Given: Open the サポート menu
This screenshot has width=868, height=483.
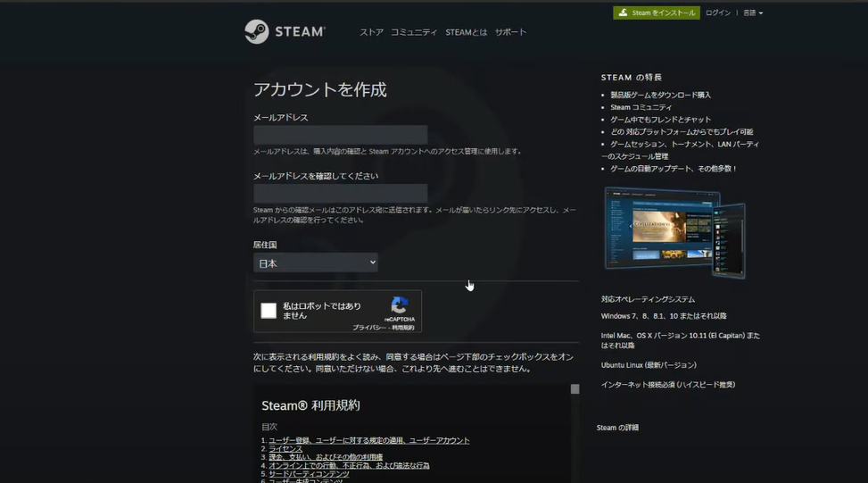Looking at the screenshot, I should [x=510, y=32].
